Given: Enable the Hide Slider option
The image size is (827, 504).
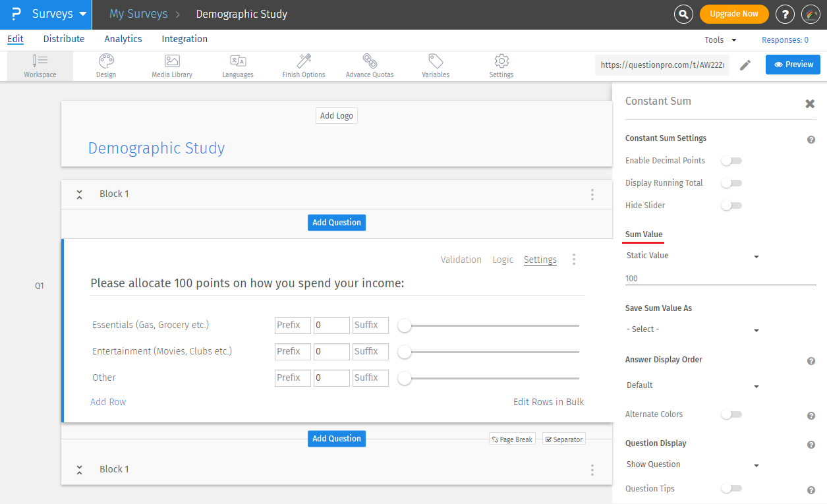Looking at the screenshot, I should point(731,205).
